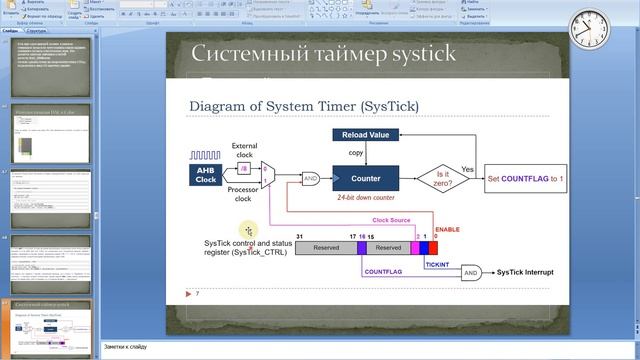Switch to the Слайды pane tab
The width and height of the screenshot is (640, 360).
(x=10, y=31)
